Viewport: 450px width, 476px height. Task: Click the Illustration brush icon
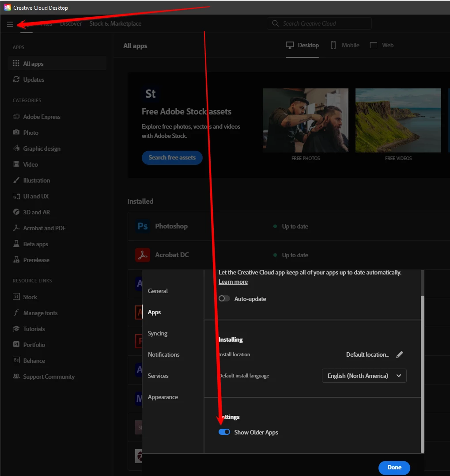(x=16, y=180)
